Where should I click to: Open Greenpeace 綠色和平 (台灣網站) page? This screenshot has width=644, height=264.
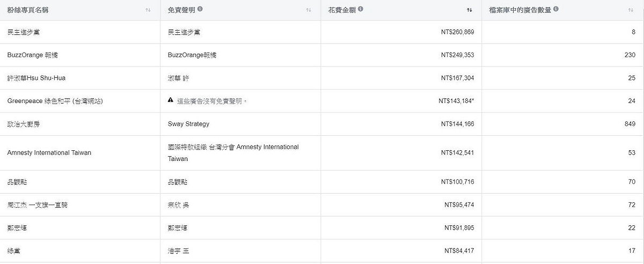55,101
